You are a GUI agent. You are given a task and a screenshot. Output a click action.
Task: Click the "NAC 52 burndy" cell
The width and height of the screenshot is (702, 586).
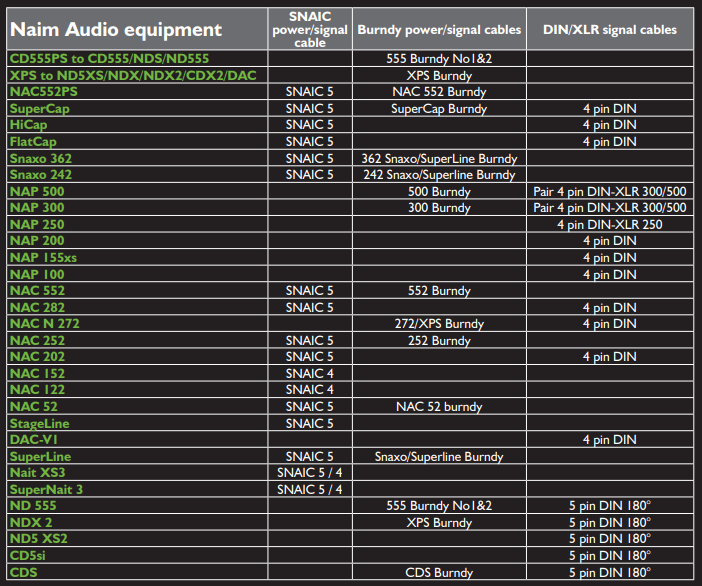[x=439, y=407]
